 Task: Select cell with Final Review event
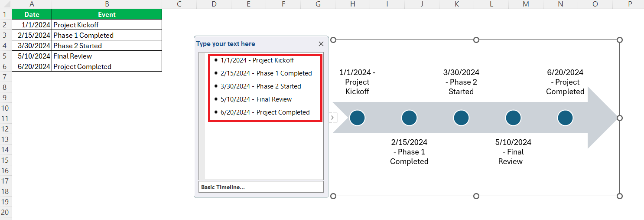pos(107,56)
